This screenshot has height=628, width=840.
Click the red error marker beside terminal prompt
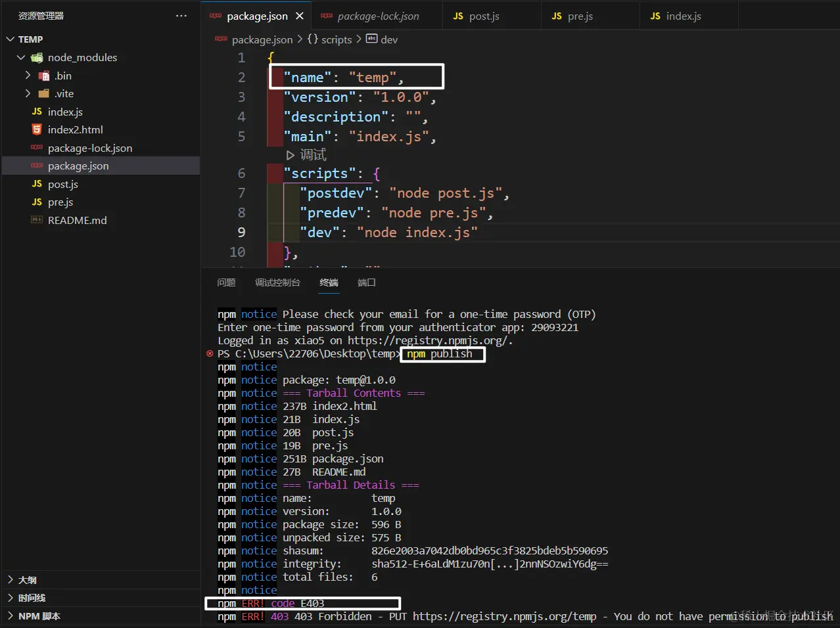(210, 353)
